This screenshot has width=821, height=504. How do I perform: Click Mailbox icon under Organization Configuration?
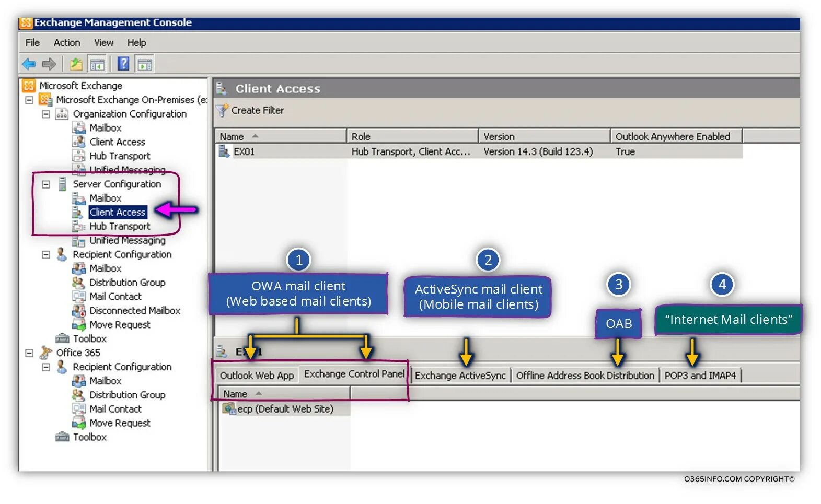click(79, 127)
